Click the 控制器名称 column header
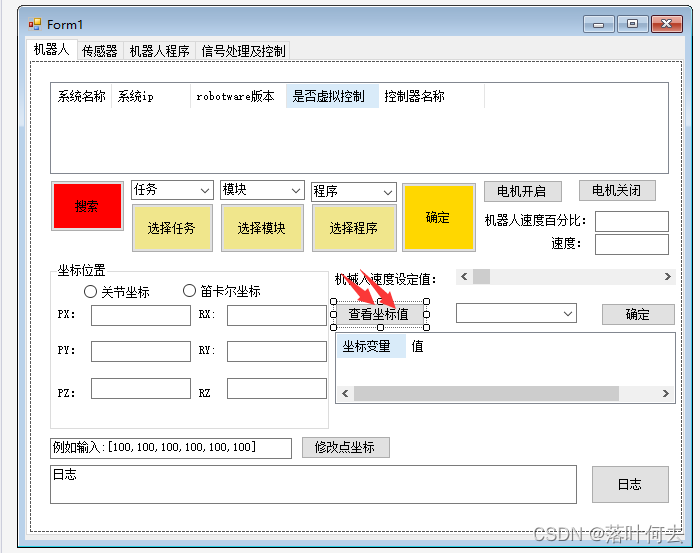700x553 pixels. coord(431,96)
